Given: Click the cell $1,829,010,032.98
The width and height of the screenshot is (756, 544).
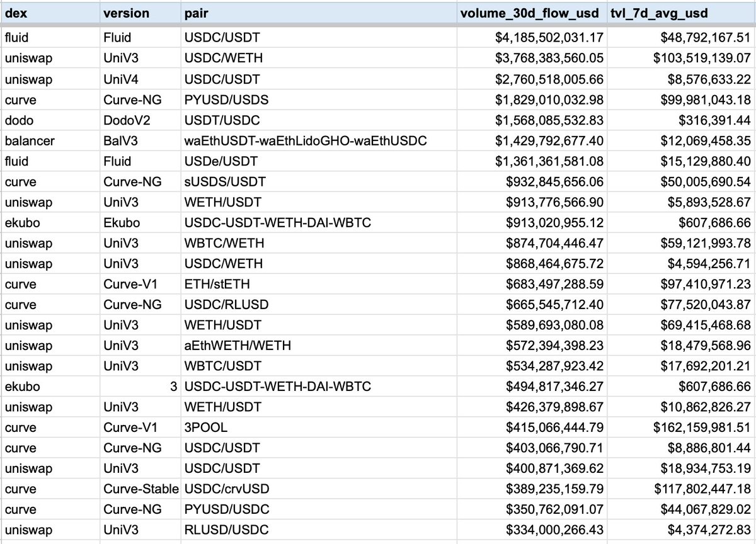Looking at the screenshot, I should 533,99.
